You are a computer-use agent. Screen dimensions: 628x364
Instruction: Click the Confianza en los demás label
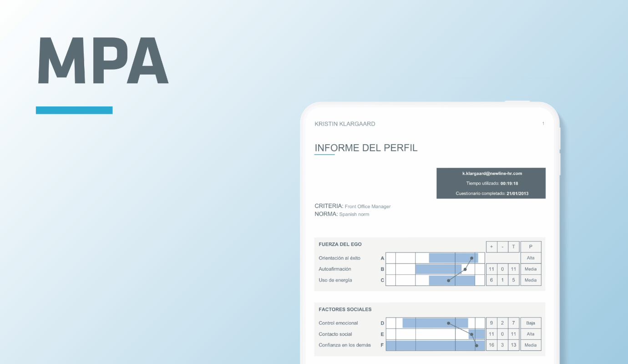[x=344, y=345]
